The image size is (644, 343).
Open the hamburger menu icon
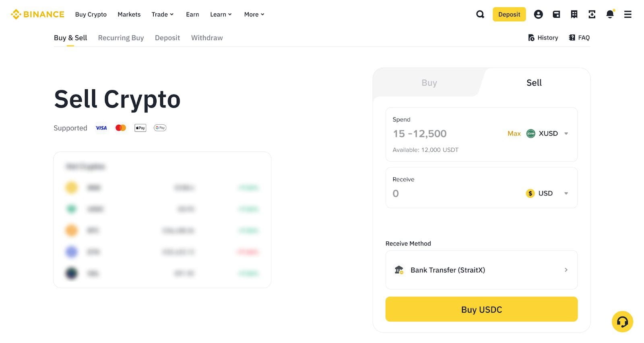627,14
